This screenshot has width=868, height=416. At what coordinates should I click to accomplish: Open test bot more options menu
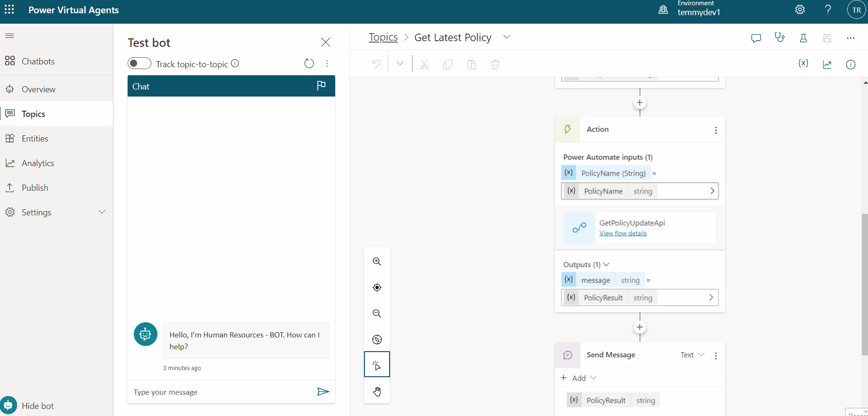[327, 63]
